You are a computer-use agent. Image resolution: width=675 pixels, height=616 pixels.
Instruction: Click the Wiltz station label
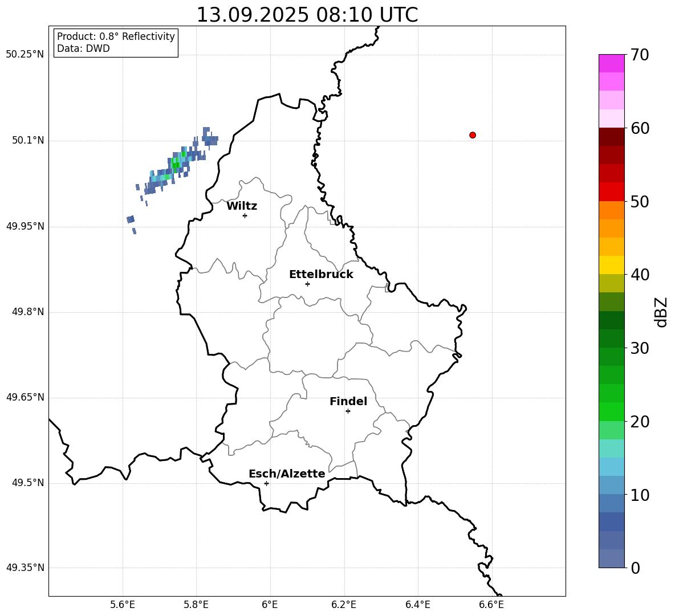coord(242,206)
